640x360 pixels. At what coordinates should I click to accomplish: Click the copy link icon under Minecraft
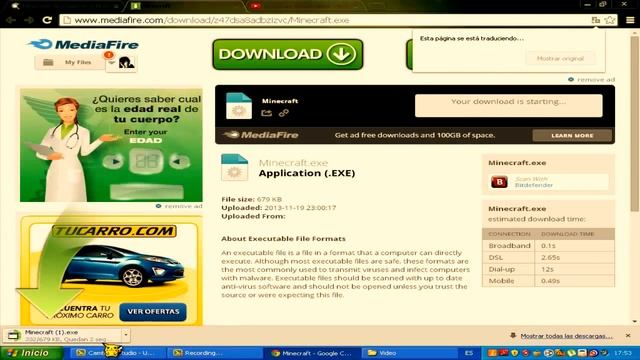pyautogui.click(x=284, y=113)
